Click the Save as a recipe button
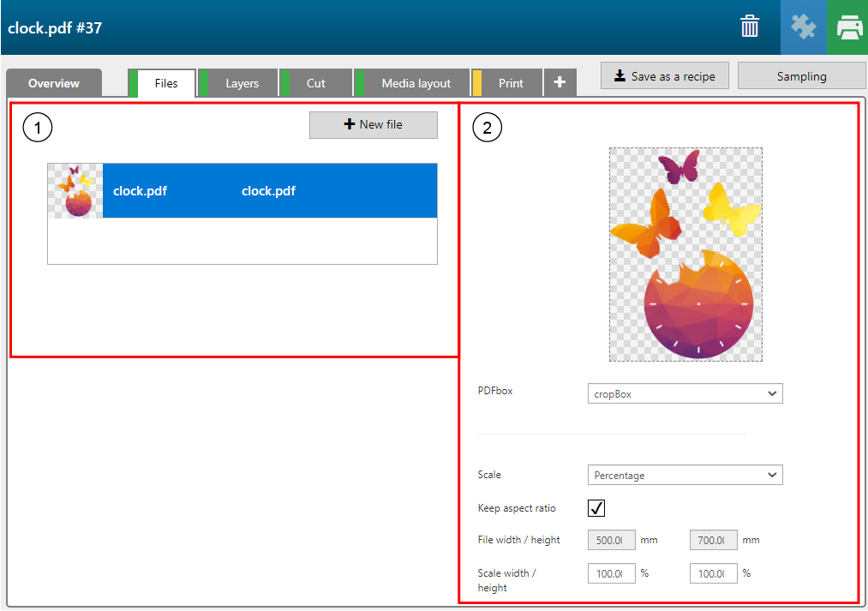Image resolution: width=868 pixels, height=611 pixels. (665, 75)
